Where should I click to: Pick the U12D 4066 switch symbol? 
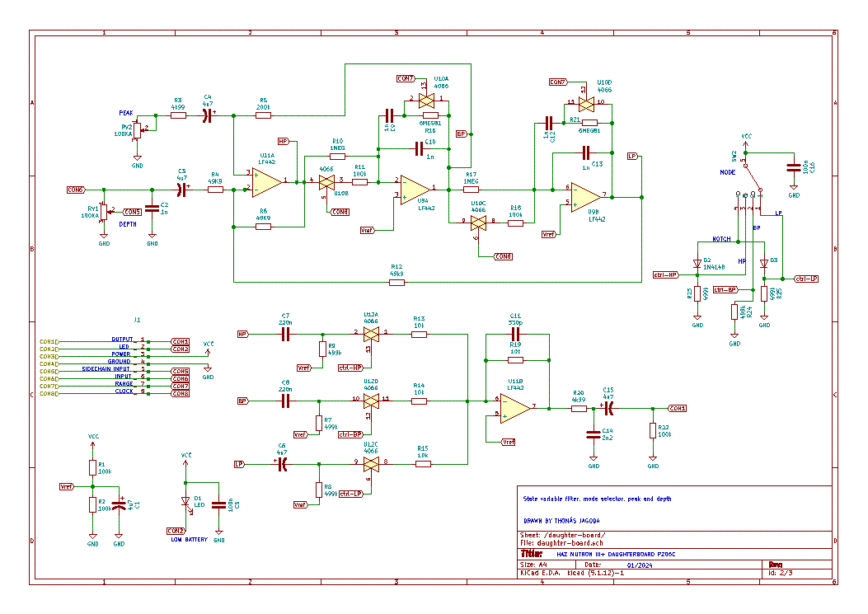coord(371,401)
